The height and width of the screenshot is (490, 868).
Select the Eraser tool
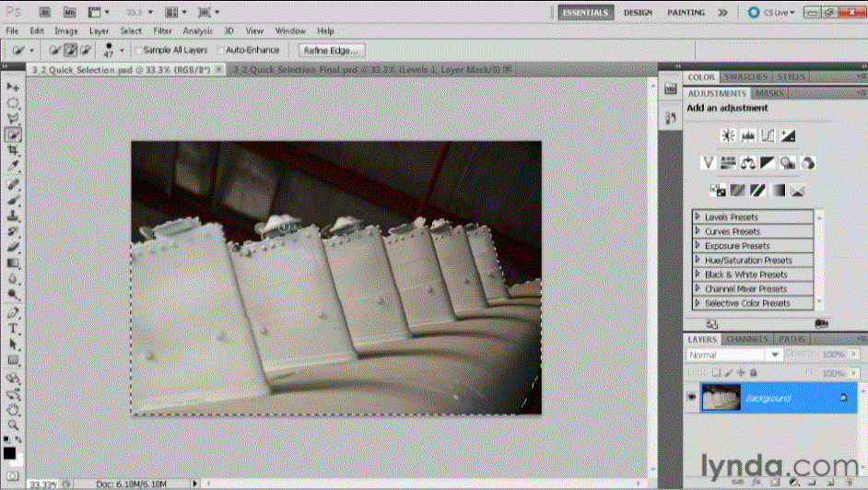pyautogui.click(x=13, y=247)
